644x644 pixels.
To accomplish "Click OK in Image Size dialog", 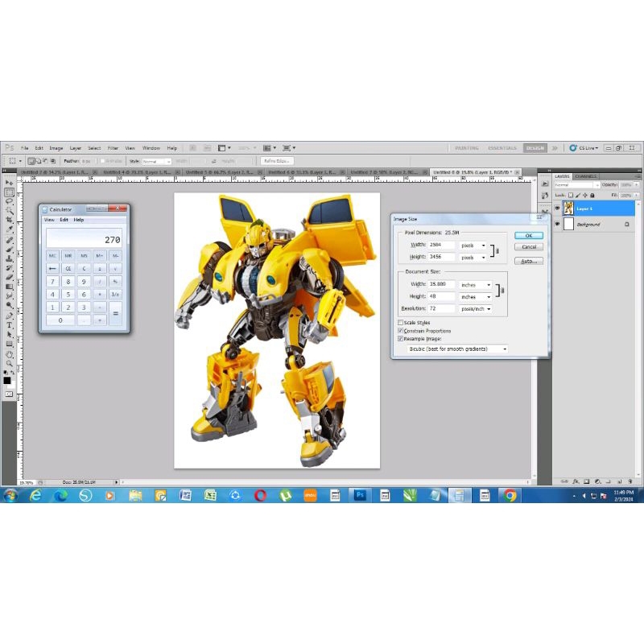I will tap(528, 235).
